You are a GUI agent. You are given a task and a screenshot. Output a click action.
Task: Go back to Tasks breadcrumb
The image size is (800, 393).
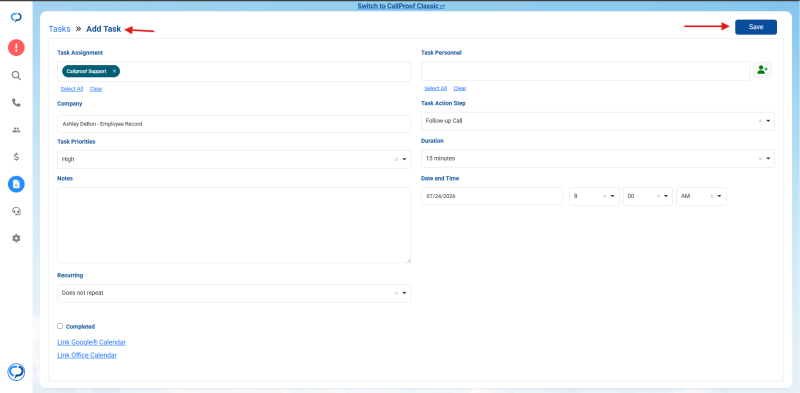[59, 29]
